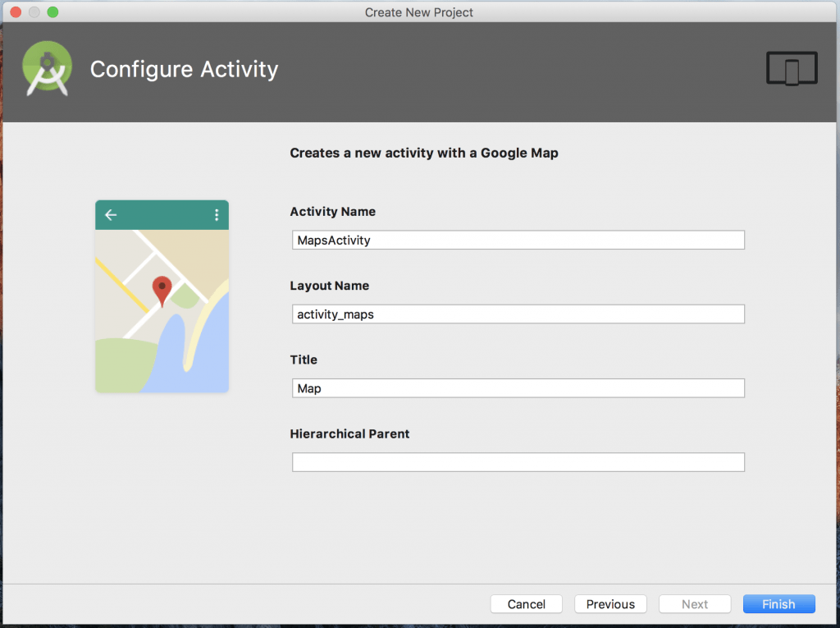Click the Layout Name label

pos(330,286)
